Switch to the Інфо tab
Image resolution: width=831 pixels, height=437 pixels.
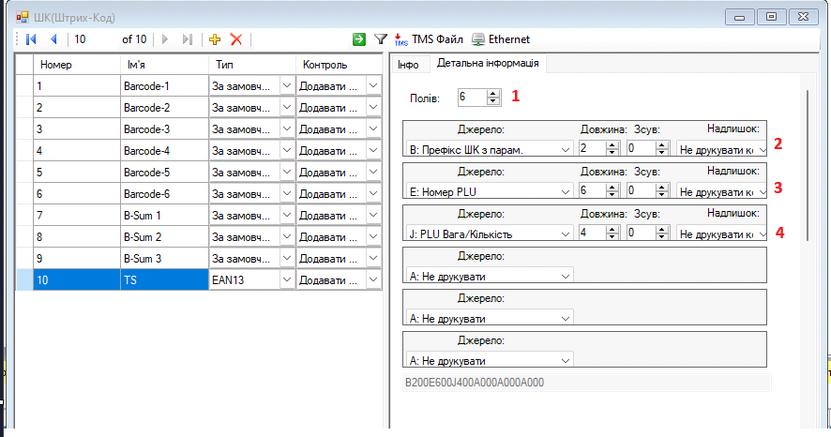[408, 64]
